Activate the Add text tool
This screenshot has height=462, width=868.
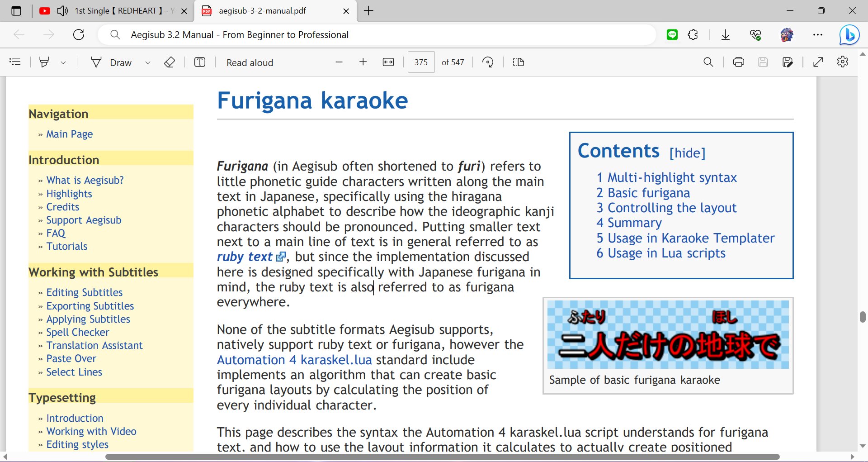click(199, 62)
